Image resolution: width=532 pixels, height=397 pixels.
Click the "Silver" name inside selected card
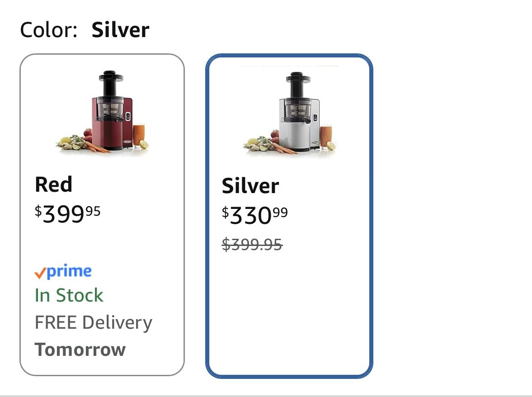point(250,186)
